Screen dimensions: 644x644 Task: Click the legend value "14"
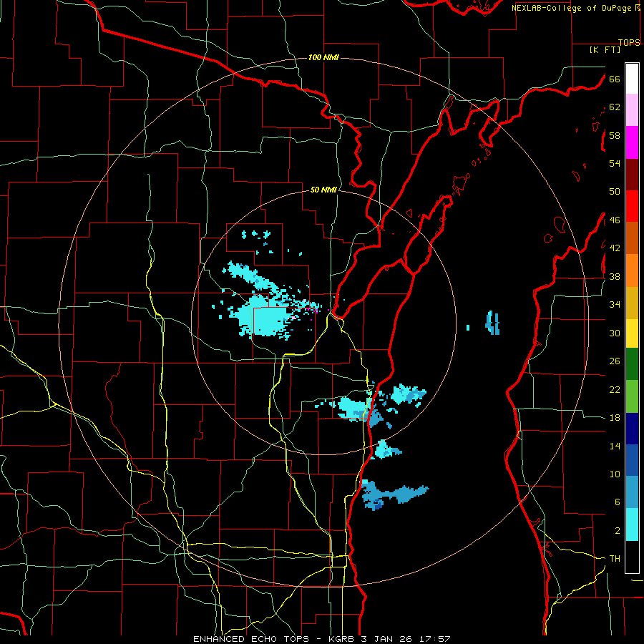click(615, 446)
